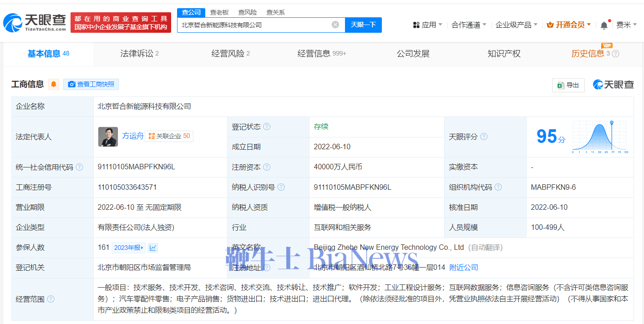Go to the 法律诉讼 tab
Screen dimensions: 644x324
[140, 54]
